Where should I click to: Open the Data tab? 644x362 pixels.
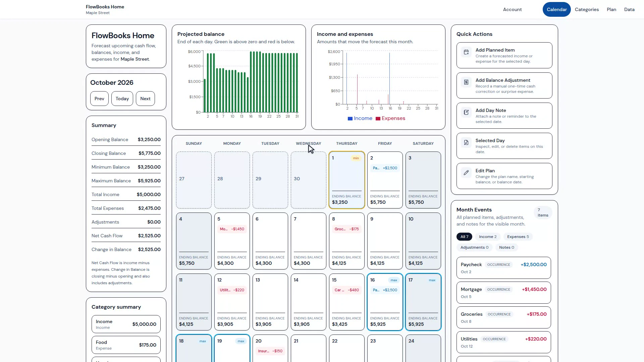[629, 9]
